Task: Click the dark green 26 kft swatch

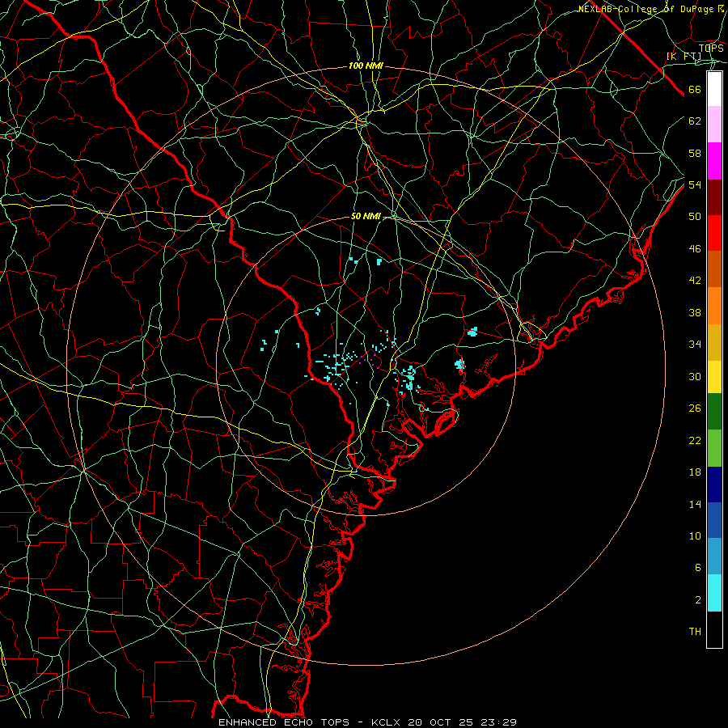Action: [714, 412]
